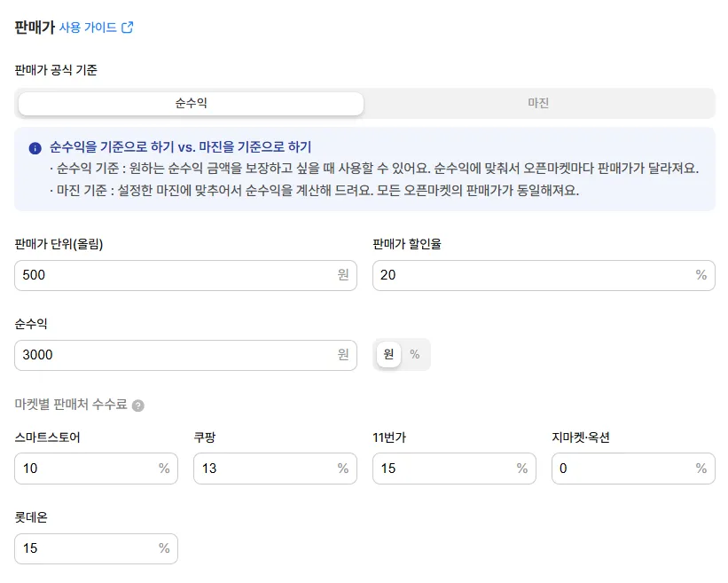
Task: Click the 마켓별 판매처 수수료 label
Action: point(71,405)
